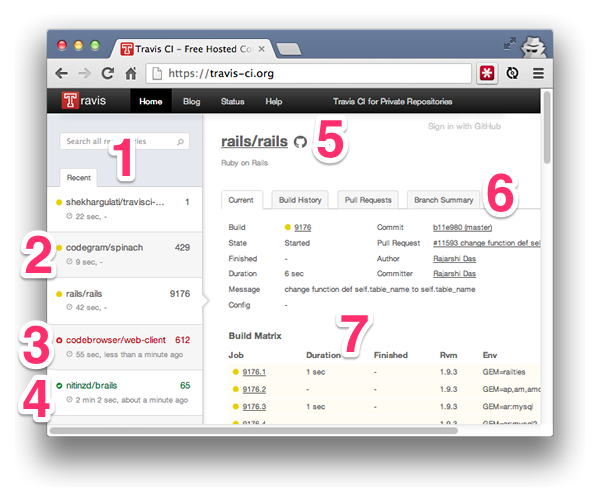600x501 pixels.
Task: Select the Current tab
Action: 241,200
